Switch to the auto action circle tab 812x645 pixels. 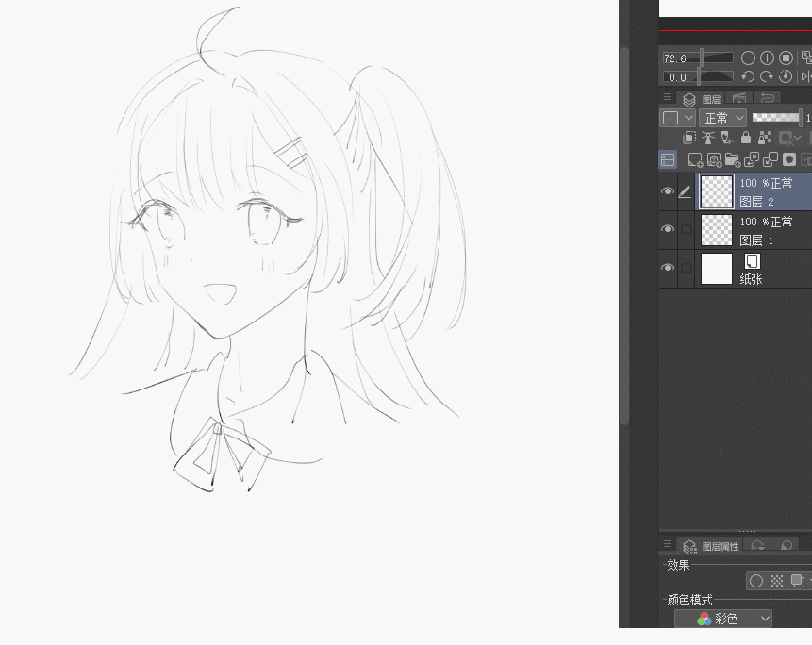(x=786, y=545)
